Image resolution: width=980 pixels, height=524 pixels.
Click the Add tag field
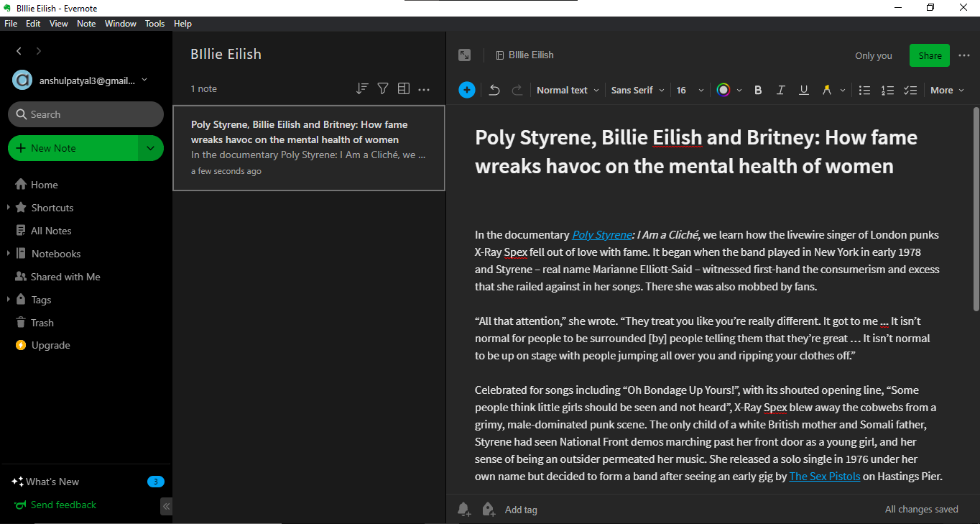click(521, 510)
